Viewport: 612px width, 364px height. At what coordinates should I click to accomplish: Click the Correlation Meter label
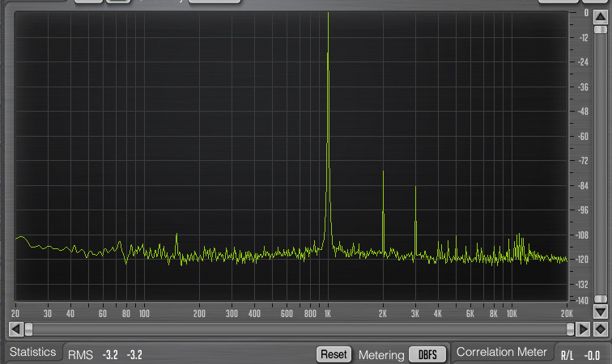click(502, 352)
